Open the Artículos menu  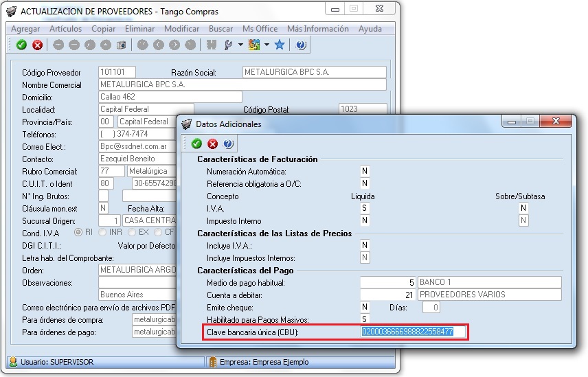coord(66,29)
